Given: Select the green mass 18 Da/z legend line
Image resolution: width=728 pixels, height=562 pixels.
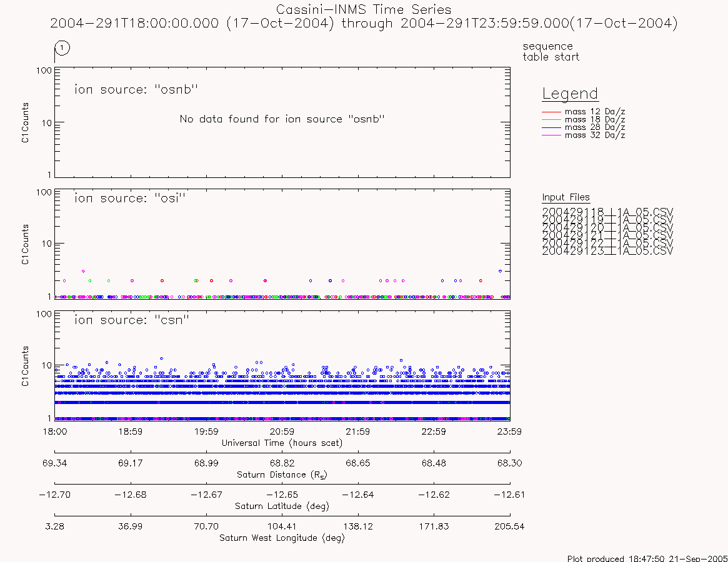Looking at the screenshot, I should click(552, 120).
